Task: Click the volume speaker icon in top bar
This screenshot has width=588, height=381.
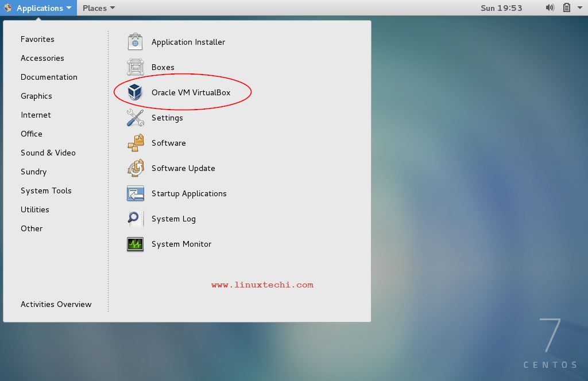Action: click(550, 8)
